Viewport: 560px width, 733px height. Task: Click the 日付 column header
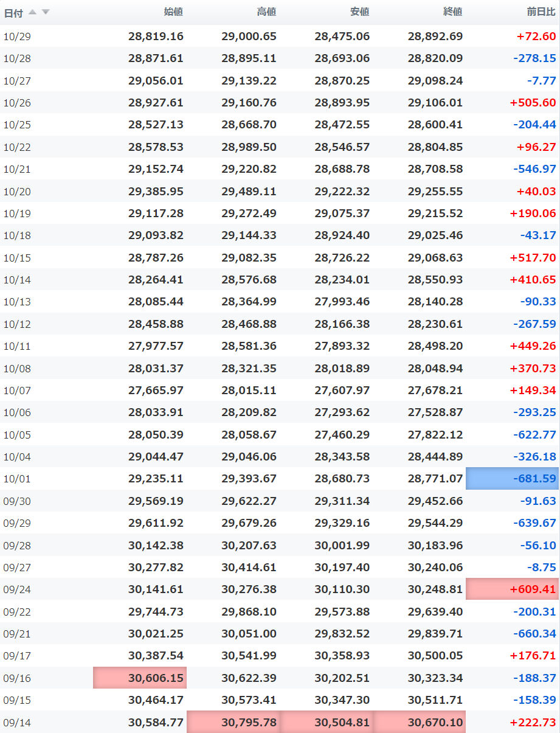coord(13,12)
